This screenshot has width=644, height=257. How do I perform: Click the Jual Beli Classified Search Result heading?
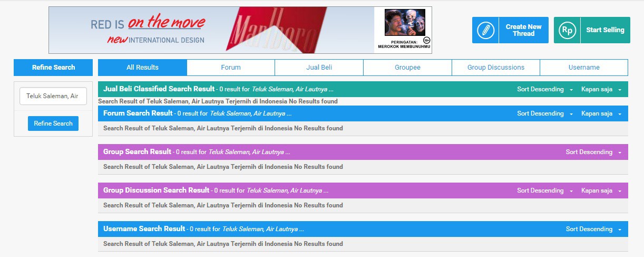coord(159,89)
